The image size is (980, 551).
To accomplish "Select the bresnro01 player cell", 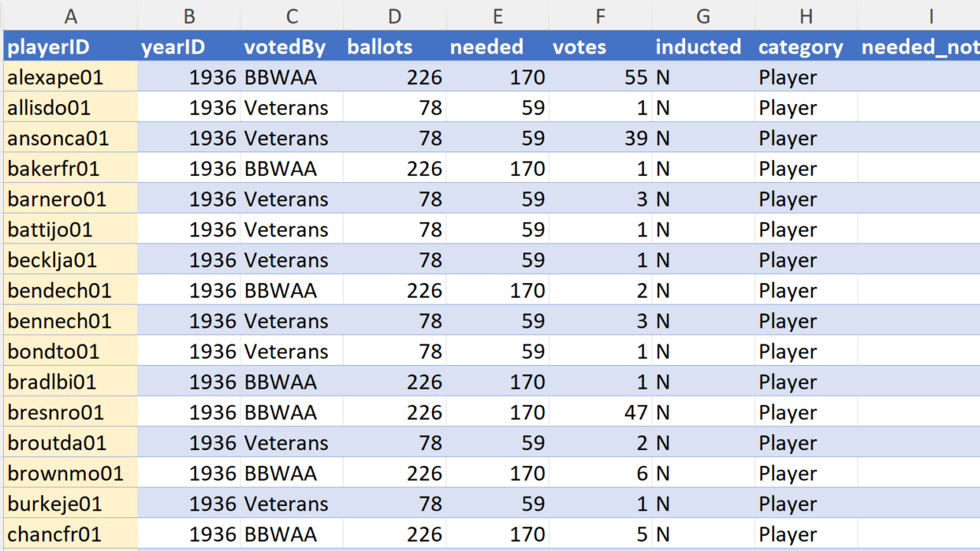I will point(70,412).
